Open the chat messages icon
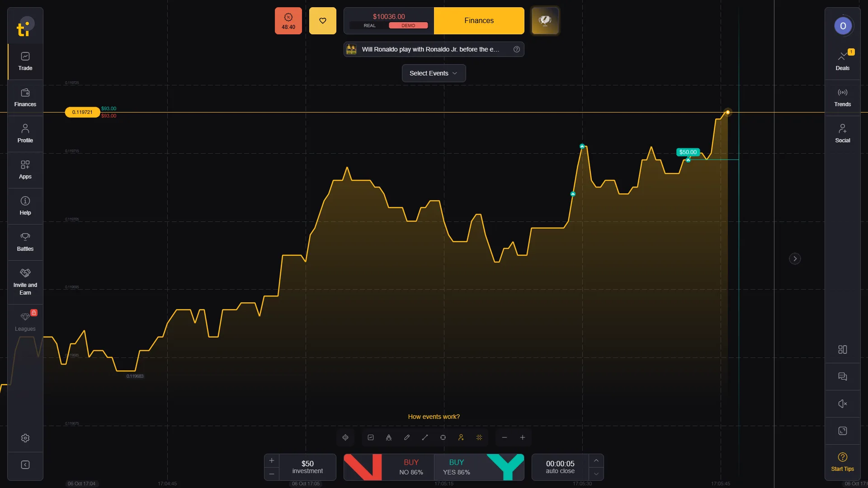868x488 pixels. pyautogui.click(x=842, y=376)
